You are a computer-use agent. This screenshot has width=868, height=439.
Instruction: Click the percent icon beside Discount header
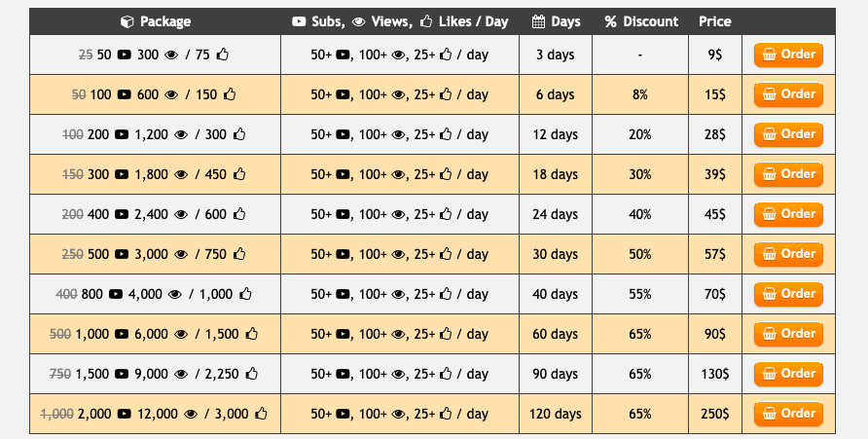610,21
